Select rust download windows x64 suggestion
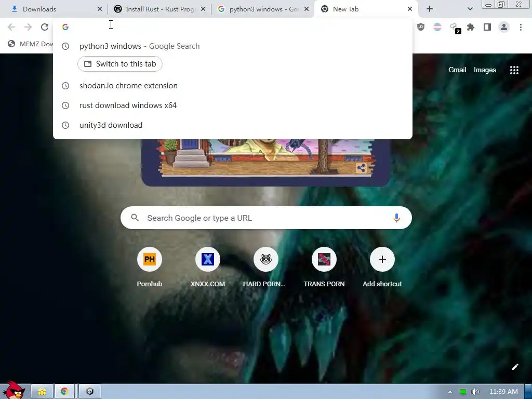This screenshot has width=532, height=399. (x=233, y=105)
